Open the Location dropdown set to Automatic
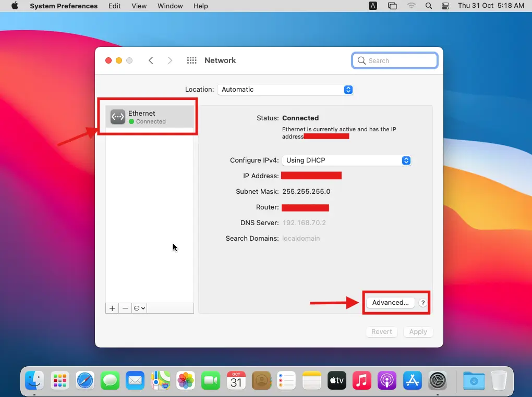Viewport: 532px width, 397px height. tap(285, 90)
